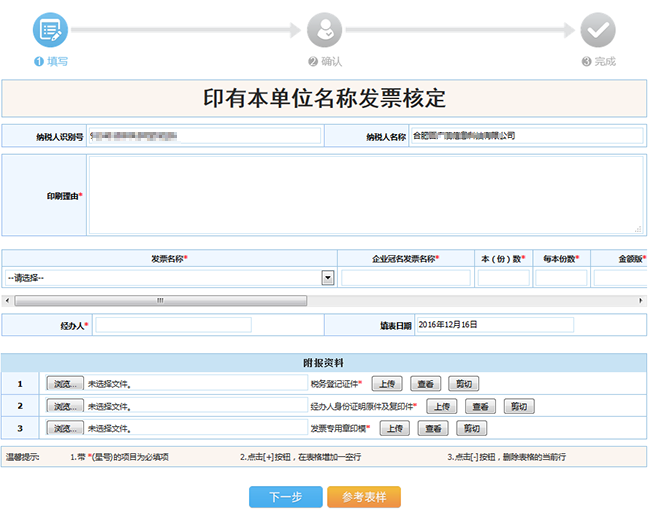The width and height of the screenshot is (650, 510).
Task: Click the 企业冠名发票名称 input field
Action: point(405,278)
